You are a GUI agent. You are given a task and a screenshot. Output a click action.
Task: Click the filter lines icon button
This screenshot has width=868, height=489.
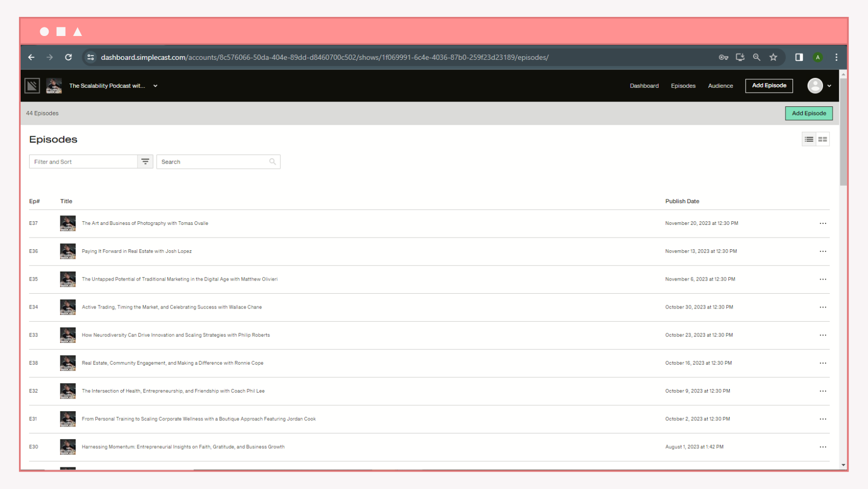click(x=145, y=162)
